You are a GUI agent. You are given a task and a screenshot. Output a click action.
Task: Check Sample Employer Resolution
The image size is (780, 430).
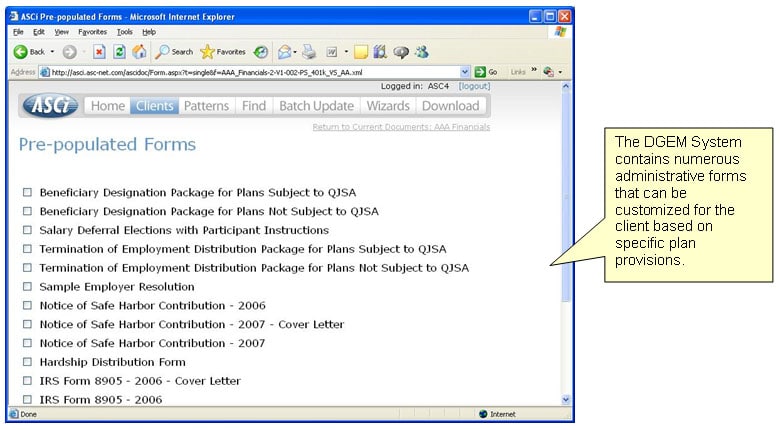tap(27, 287)
